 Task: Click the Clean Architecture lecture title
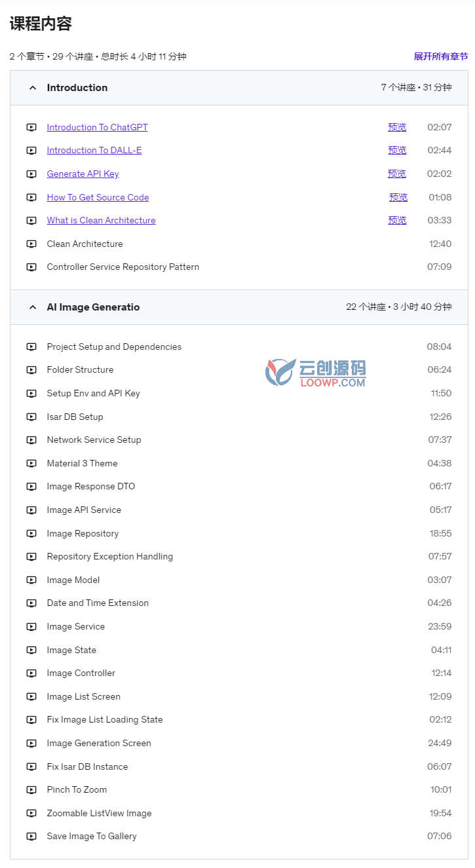pos(85,244)
